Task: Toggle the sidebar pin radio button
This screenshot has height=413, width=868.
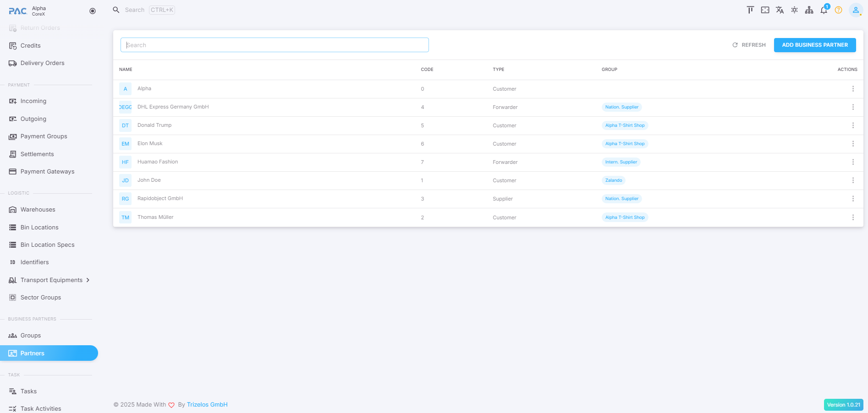Action: point(93,11)
